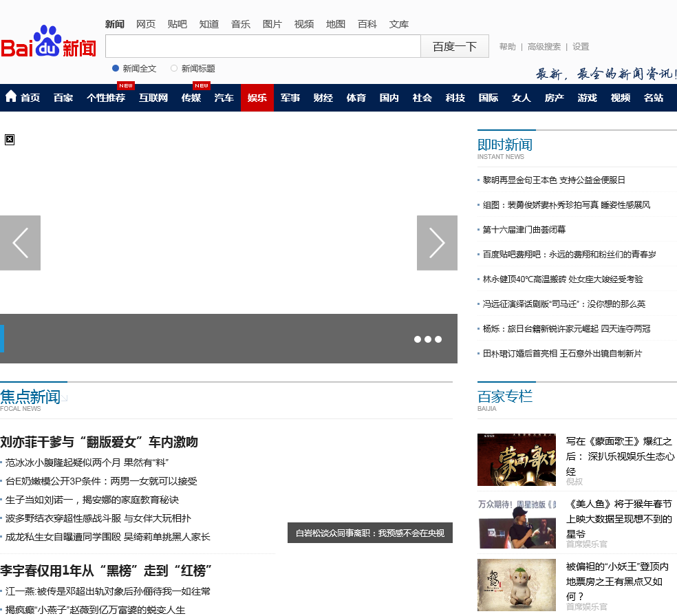This screenshot has height=616, width=677.
Task: Click the 百度一下 search button
Action: pos(455,46)
